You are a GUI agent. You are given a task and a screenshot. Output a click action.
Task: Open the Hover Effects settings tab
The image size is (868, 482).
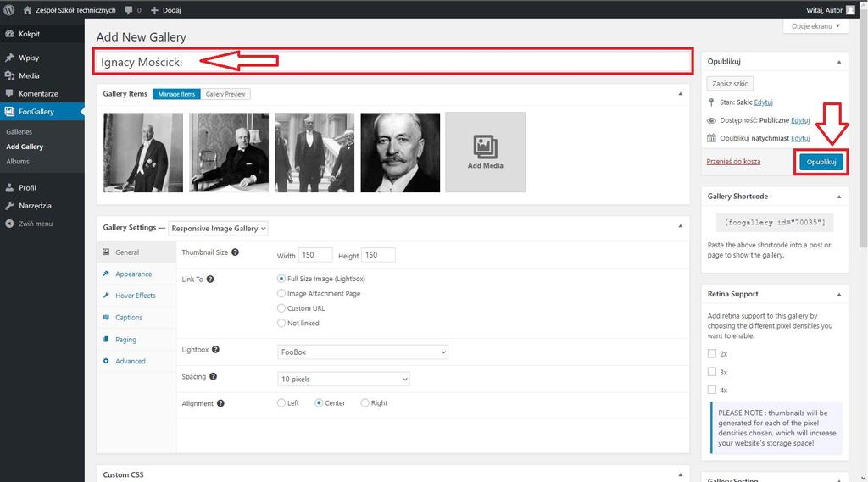coord(136,296)
